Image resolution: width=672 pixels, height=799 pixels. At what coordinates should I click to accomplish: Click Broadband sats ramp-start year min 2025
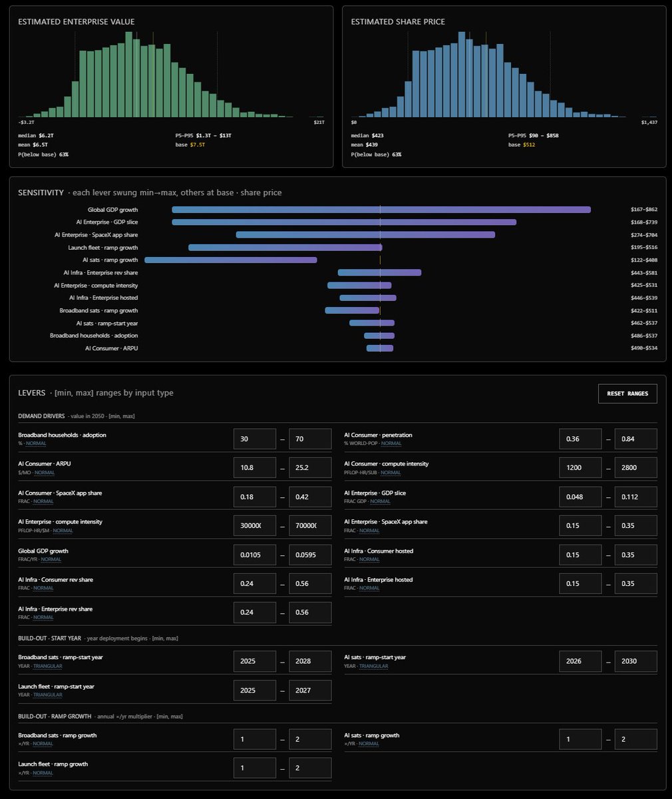point(255,661)
